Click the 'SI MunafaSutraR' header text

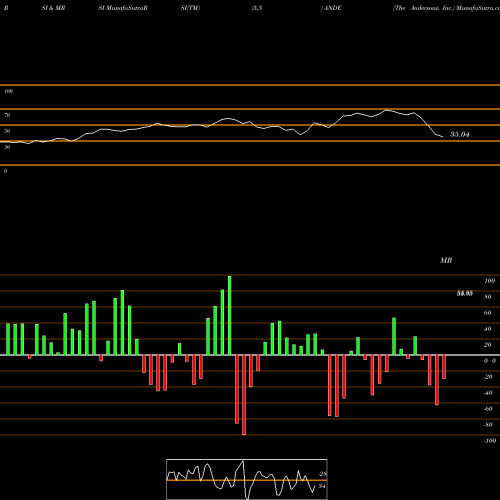coord(123,8)
